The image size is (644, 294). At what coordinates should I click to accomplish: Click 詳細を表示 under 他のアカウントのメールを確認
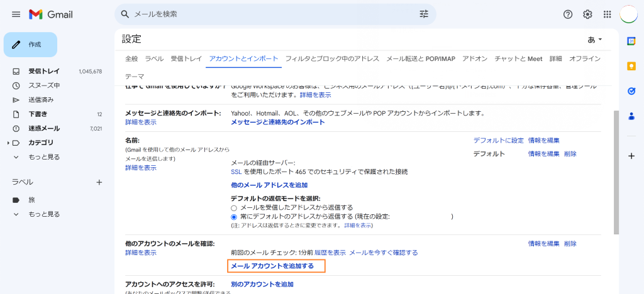[141, 253]
